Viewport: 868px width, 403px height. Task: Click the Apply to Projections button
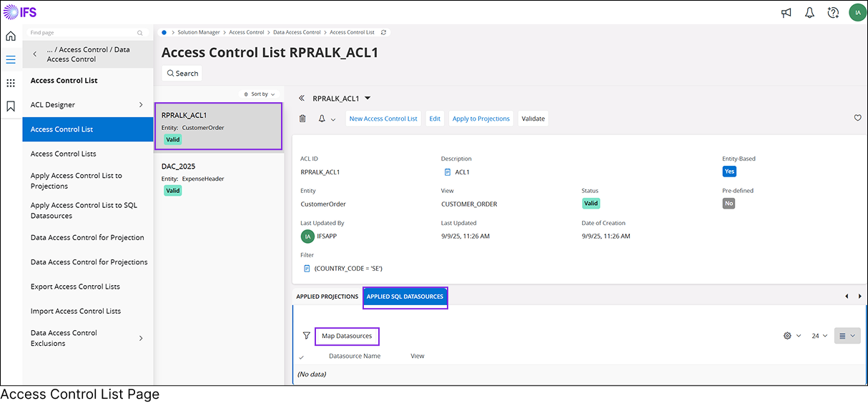point(481,119)
